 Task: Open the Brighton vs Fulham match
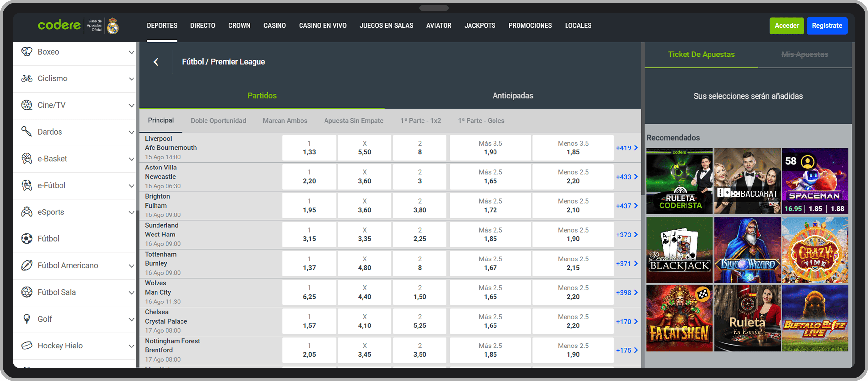[x=163, y=205]
